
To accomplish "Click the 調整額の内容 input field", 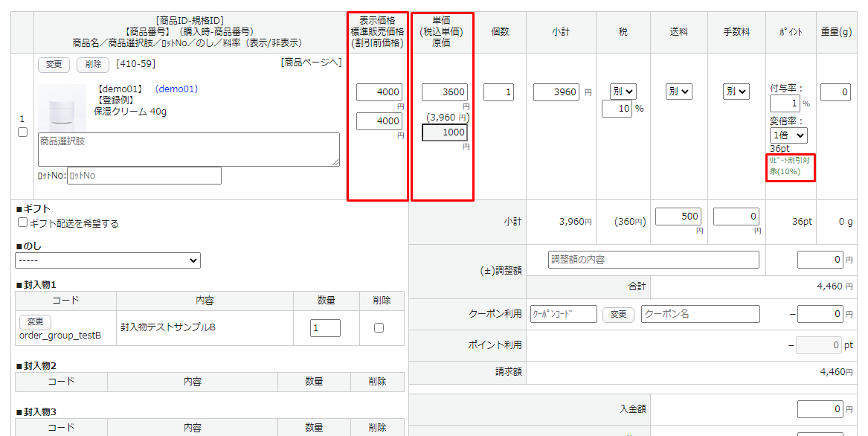I will [x=654, y=259].
